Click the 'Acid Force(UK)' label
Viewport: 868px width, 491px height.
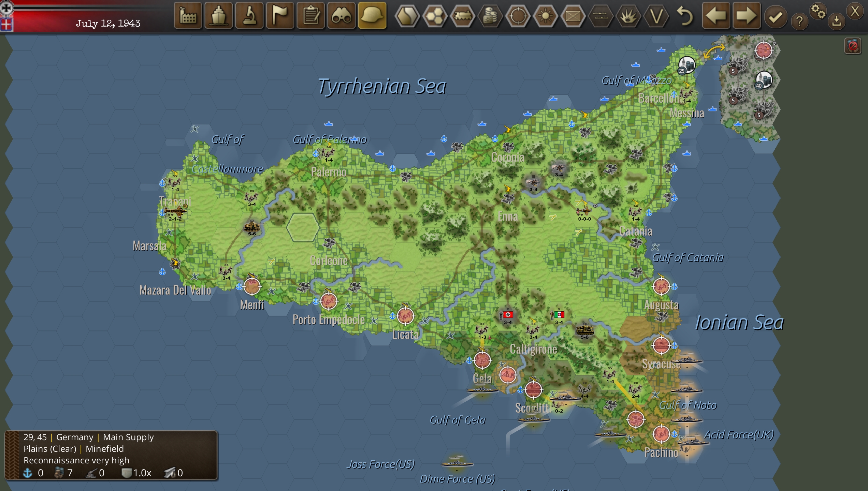(x=739, y=435)
